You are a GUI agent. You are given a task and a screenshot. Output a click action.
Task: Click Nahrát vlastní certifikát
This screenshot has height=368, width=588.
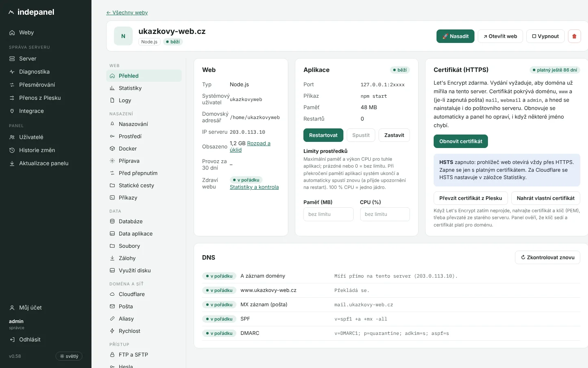[546, 198]
